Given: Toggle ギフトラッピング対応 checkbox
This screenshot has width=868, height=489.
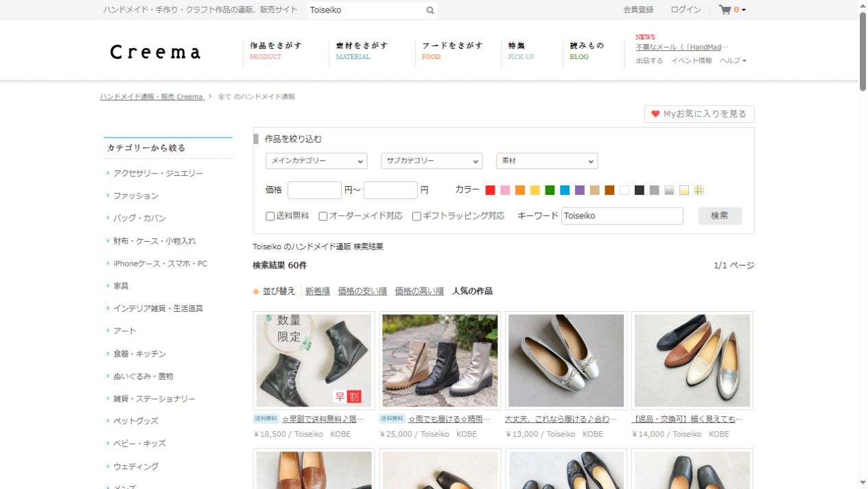Looking at the screenshot, I should tap(417, 216).
